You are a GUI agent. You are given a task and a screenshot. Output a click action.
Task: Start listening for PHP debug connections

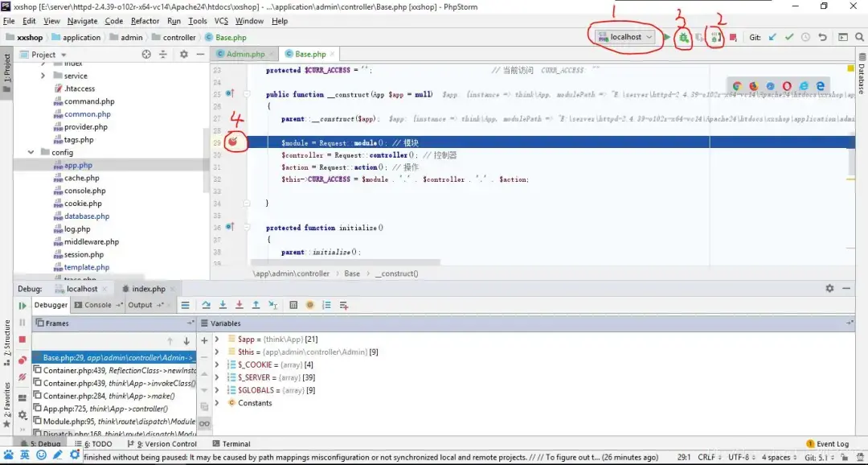pyautogui.click(x=714, y=37)
